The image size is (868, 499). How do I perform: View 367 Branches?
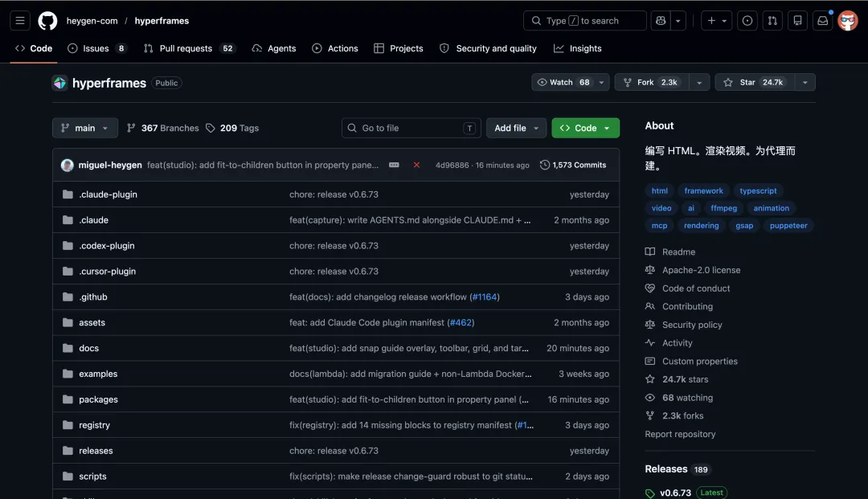point(162,128)
